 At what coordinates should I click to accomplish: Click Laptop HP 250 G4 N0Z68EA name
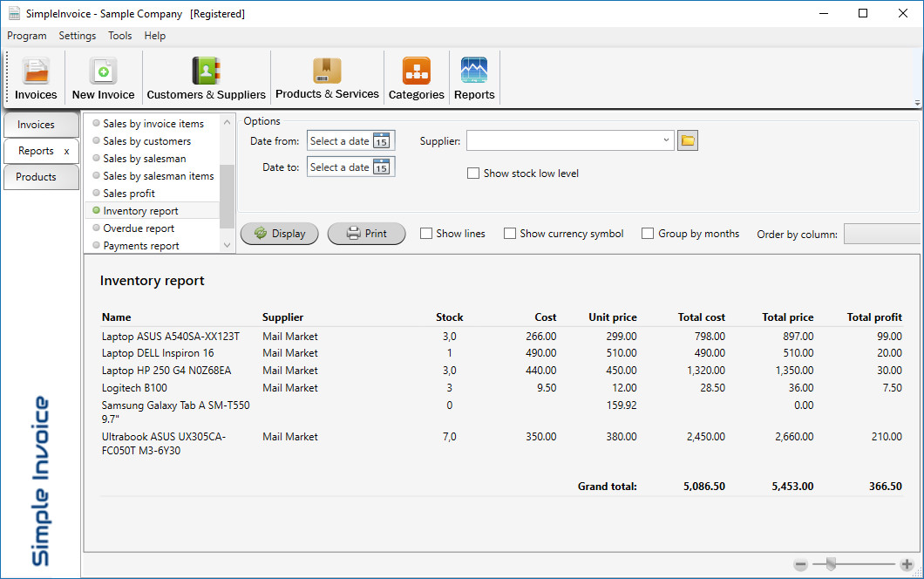[166, 371]
